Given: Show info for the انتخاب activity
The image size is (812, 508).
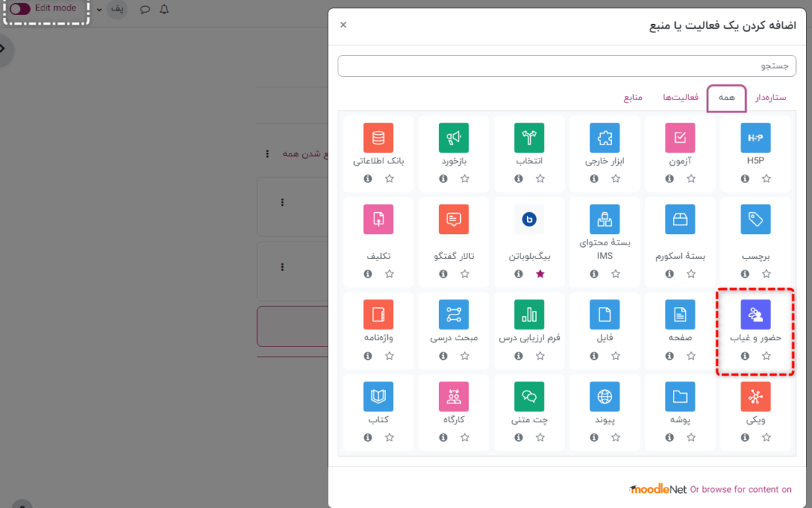Looking at the screenshot, I should coord(519,179).
